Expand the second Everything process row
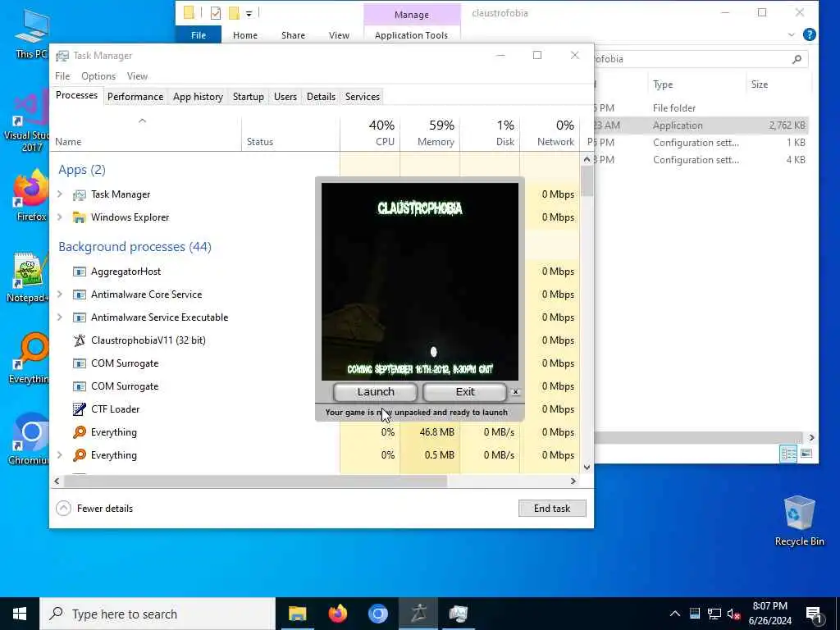 click(60, 455)
